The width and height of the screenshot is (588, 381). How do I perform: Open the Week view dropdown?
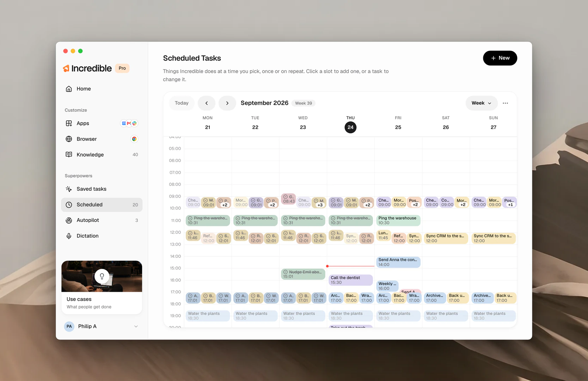tap(482, 103)
